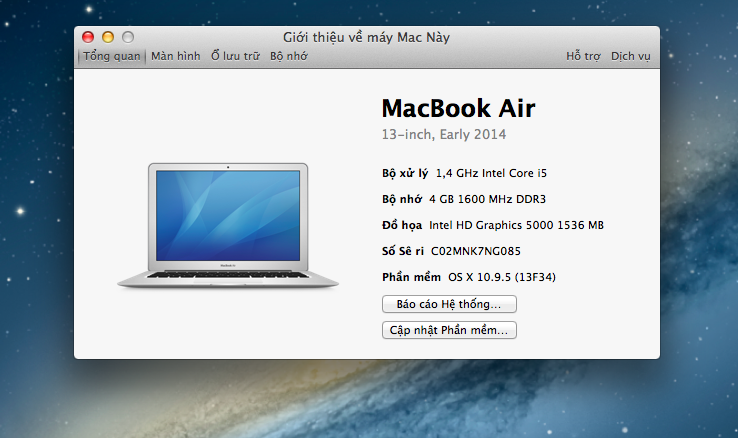Image resolution: width=738 pixels, height=438 pixels.
Task: Click the Báo cáo Hệ thống button
Action: coord(449,304)
